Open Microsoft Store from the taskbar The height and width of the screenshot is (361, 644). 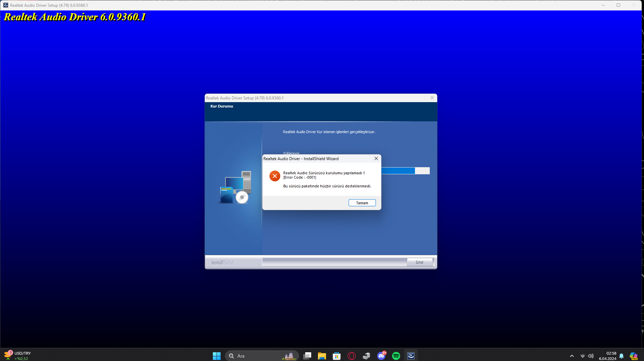coord(337,356)
